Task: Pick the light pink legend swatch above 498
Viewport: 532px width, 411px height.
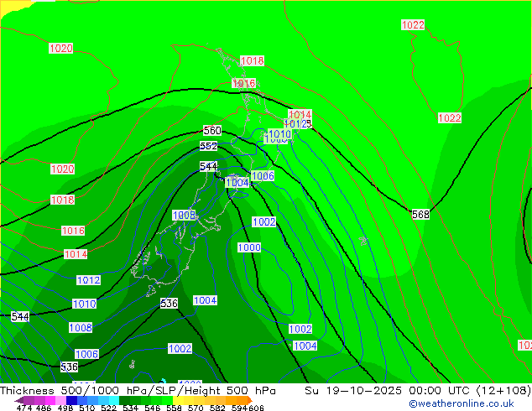Action: tap(60, 400)
